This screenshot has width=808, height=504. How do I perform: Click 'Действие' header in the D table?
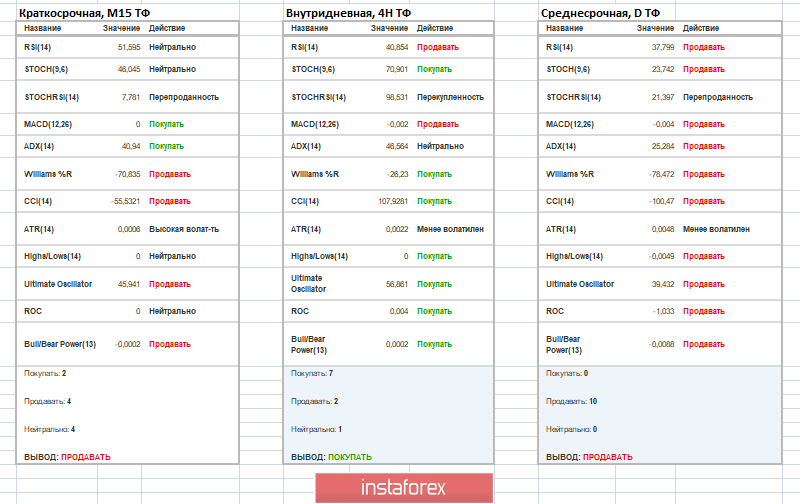[701, 28]
